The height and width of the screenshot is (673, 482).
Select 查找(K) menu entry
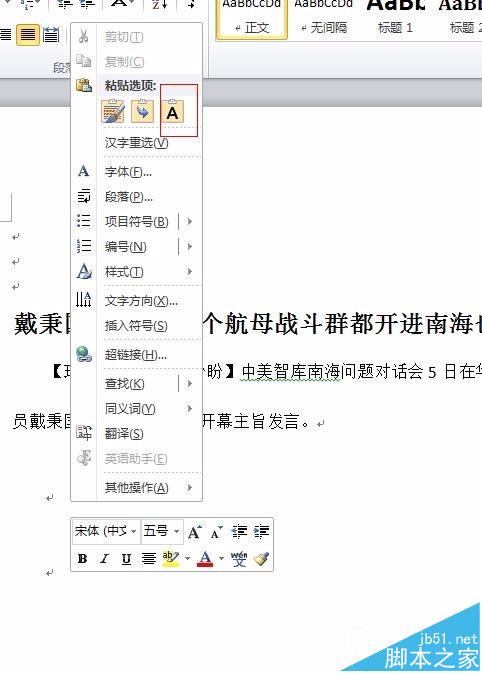click(x=124, y=384)
